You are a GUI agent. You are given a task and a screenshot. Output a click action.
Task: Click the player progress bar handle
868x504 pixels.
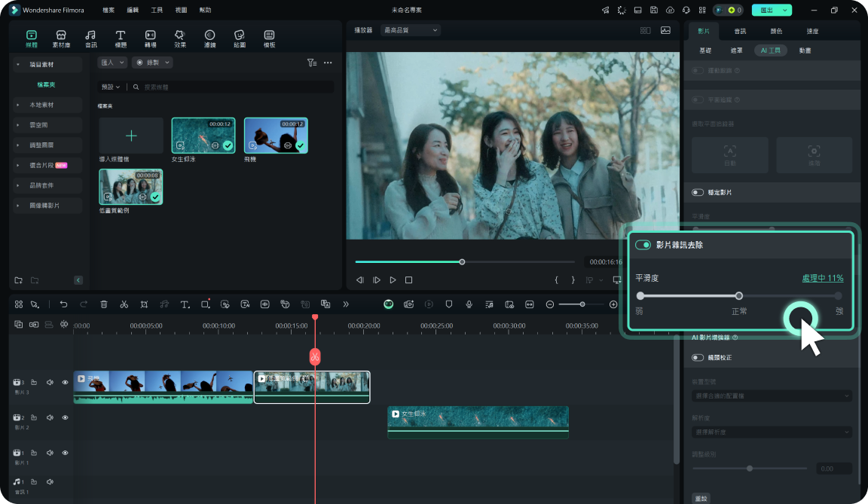tap(462, 261)
